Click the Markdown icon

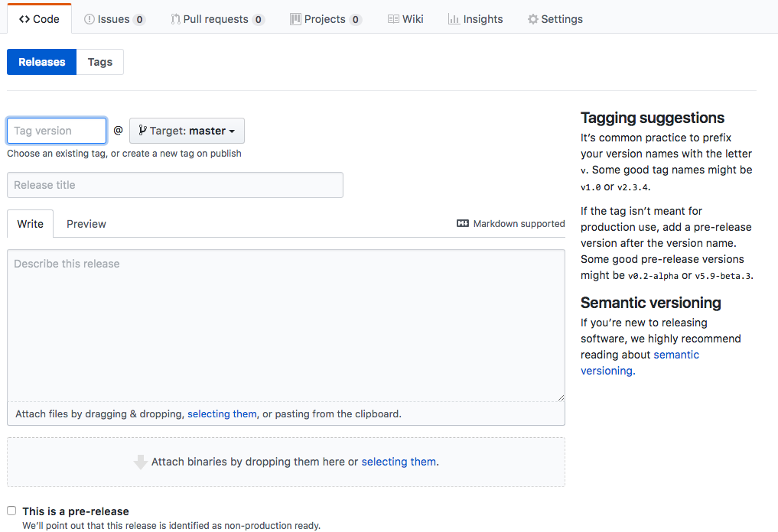[462, 224]
